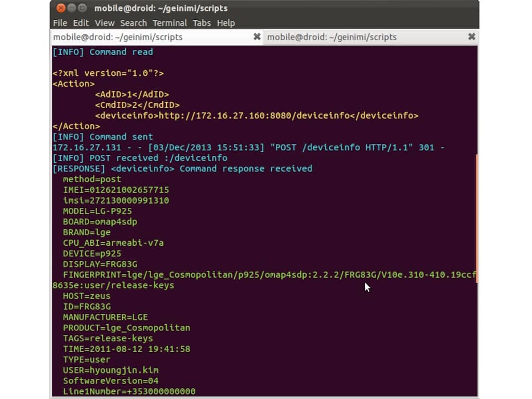Open the File menu
Image resolution: width=532 pixels, height=399 pixels.
(60, 23)
